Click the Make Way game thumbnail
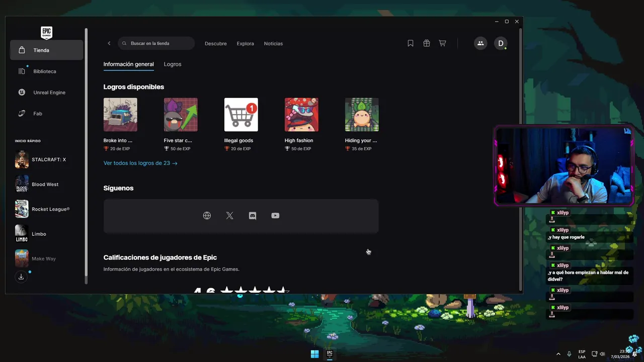The width and height of the screenshot is (644, 362). (22, 258)
